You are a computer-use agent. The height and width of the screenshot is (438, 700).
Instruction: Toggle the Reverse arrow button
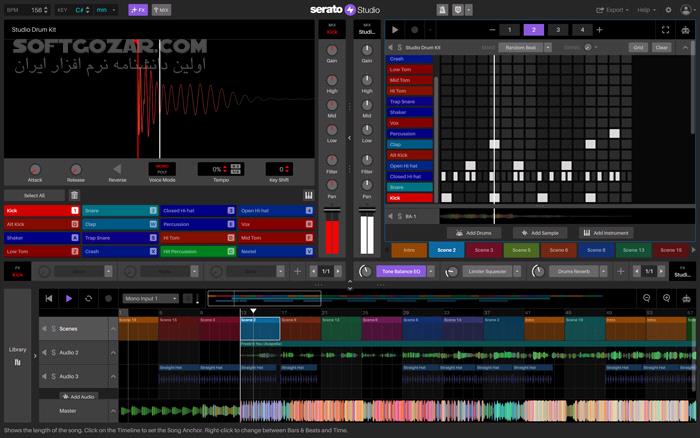pos(117,169)
